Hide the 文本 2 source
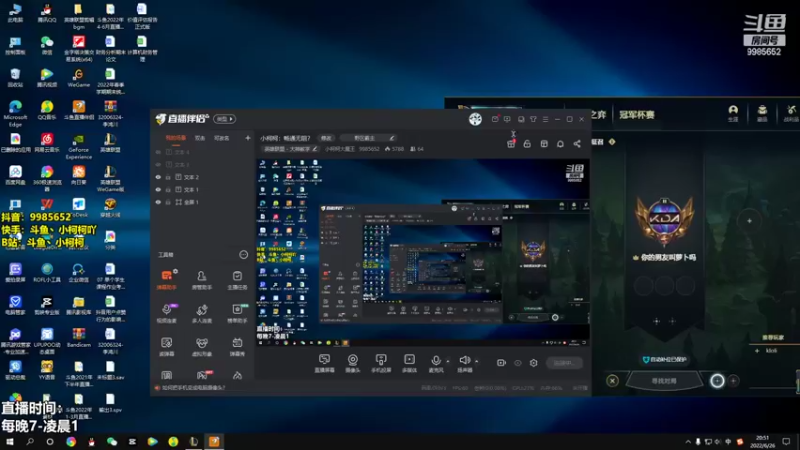The width and height of the screenshot is (800, 450). coord(158,177)
